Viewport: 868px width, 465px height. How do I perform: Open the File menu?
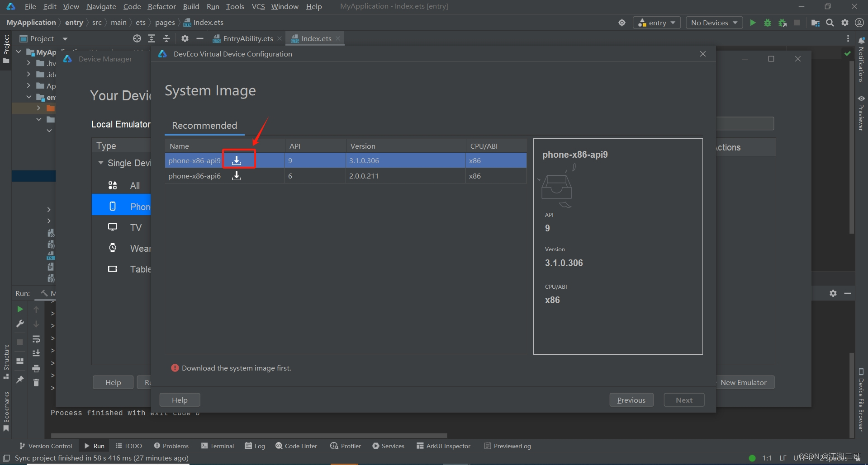(x=30, y=6)
